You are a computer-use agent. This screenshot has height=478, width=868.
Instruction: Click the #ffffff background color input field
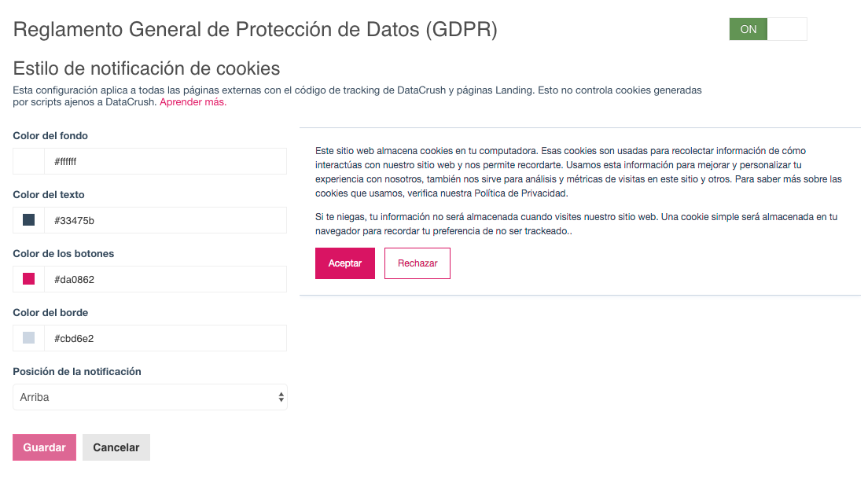[x=165, y=161]
